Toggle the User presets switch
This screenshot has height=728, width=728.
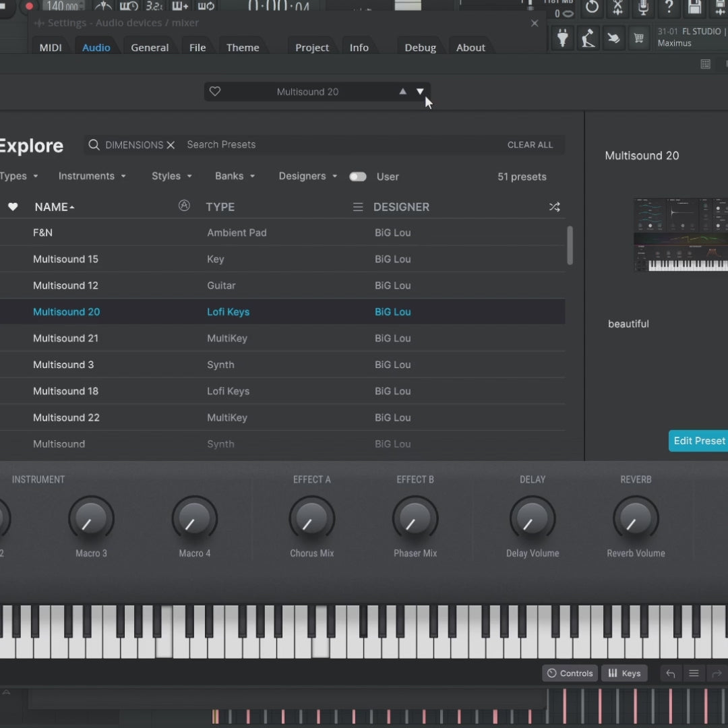tap(358, 177)
